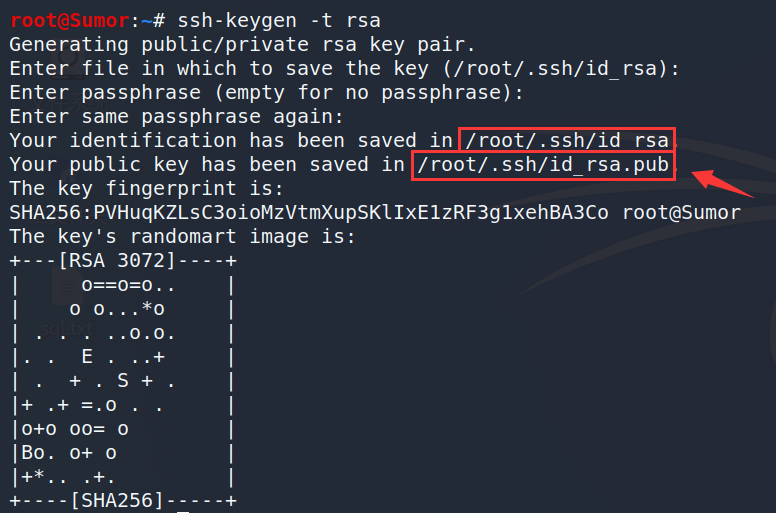Click the root@Sumor red prompt text

click(70, 20)
